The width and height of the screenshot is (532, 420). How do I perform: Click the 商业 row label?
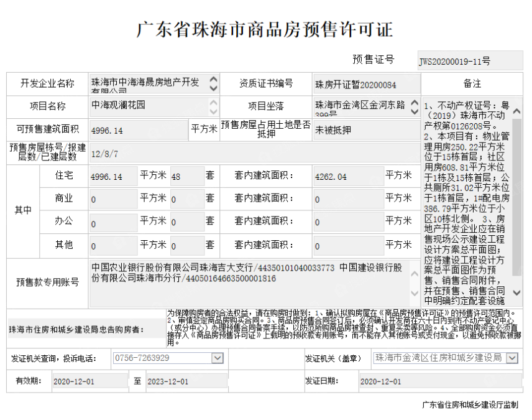point(64,198)
